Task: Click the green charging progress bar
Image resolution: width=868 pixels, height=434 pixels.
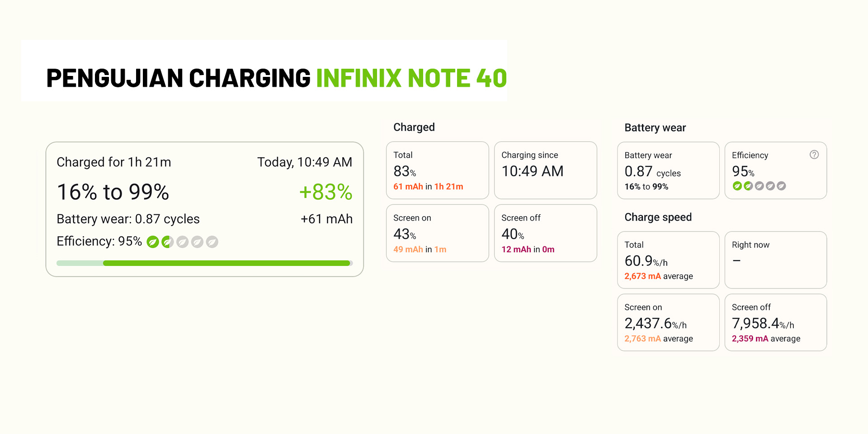Action: click(204, 263)
